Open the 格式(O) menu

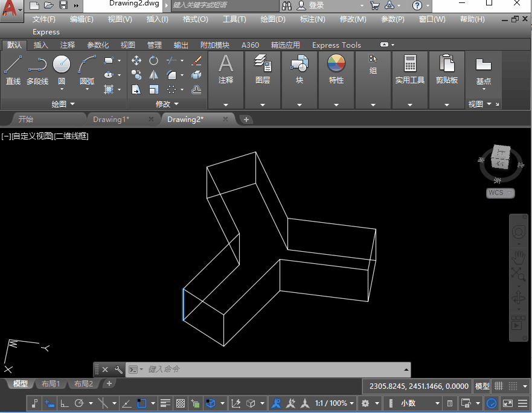coord(195,19)
